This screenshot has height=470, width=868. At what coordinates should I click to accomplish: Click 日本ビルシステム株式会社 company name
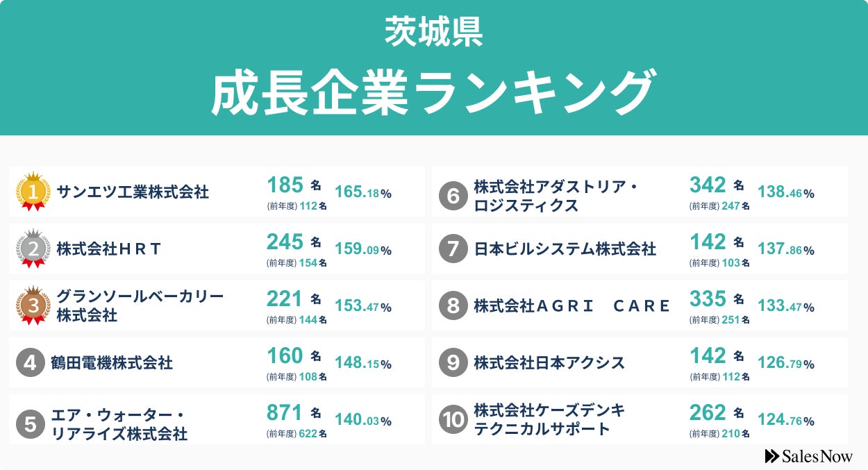pos(565,249)
